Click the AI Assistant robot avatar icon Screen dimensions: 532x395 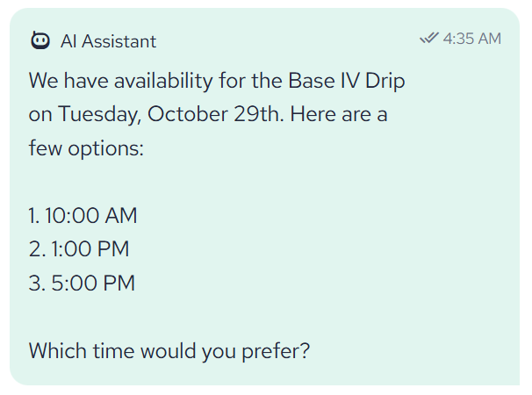pyautogui.click(x=40, y=40)
